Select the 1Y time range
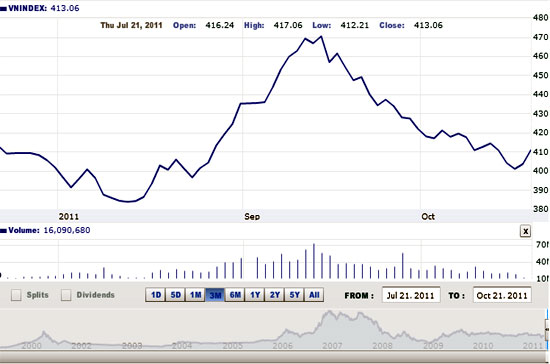The width and height of the screenshot is (550, 364). pos(255,295)
